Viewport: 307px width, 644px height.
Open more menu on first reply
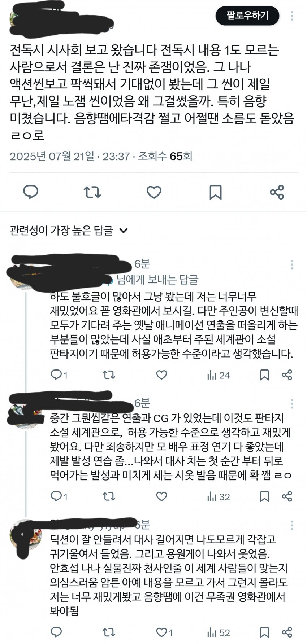(292, 264)
